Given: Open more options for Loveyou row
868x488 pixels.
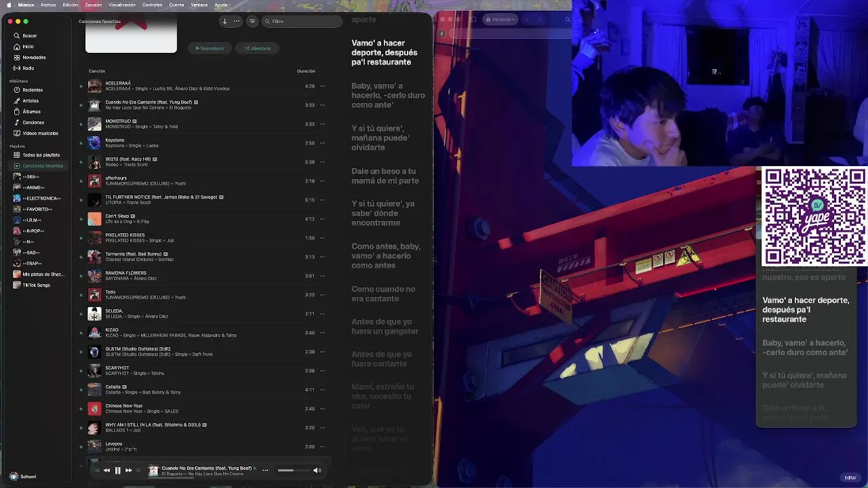Looking at the screenshot, I should [x=322, y=447].
